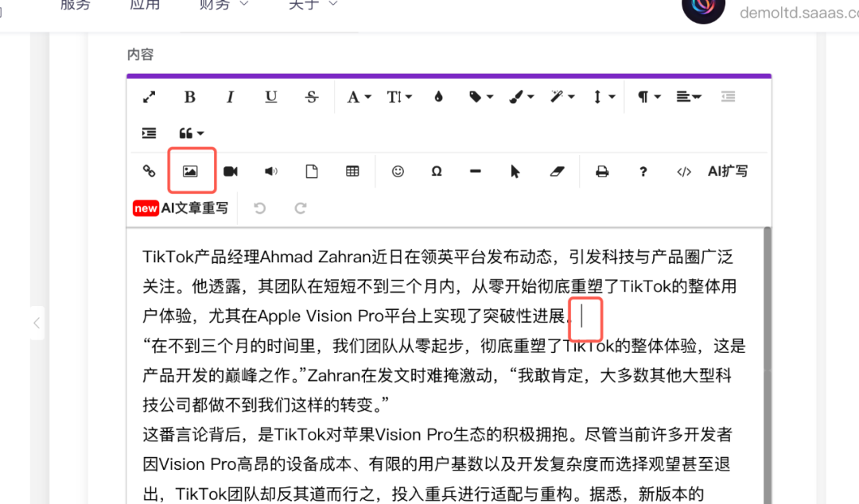Screen dimensions: 859x504
Task: Clear formatting with the eraser icon
Action: tap(557, 171)
